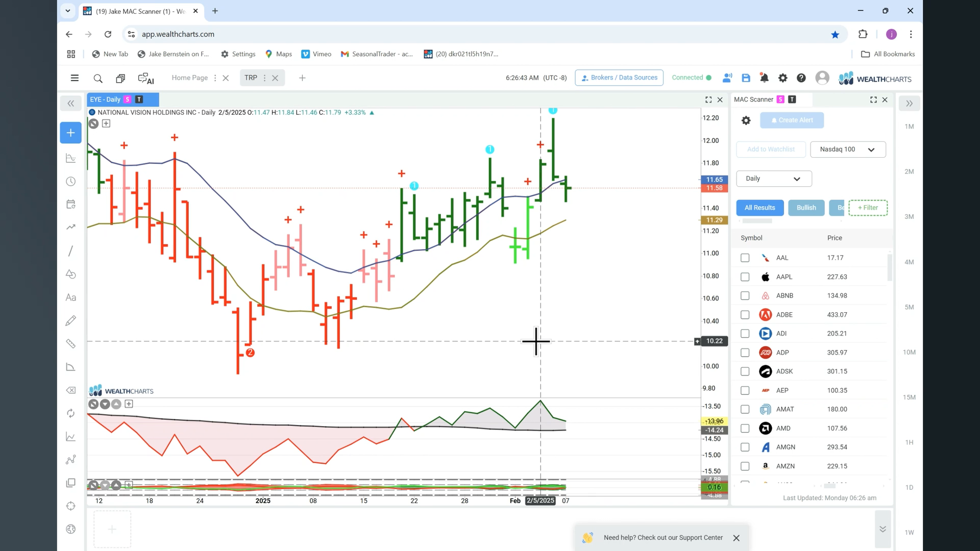Image resolution: width=980 pixels, height=551 pixels.
Task: Open the AI chart assistant icon
Action: [x=146, y=78]
